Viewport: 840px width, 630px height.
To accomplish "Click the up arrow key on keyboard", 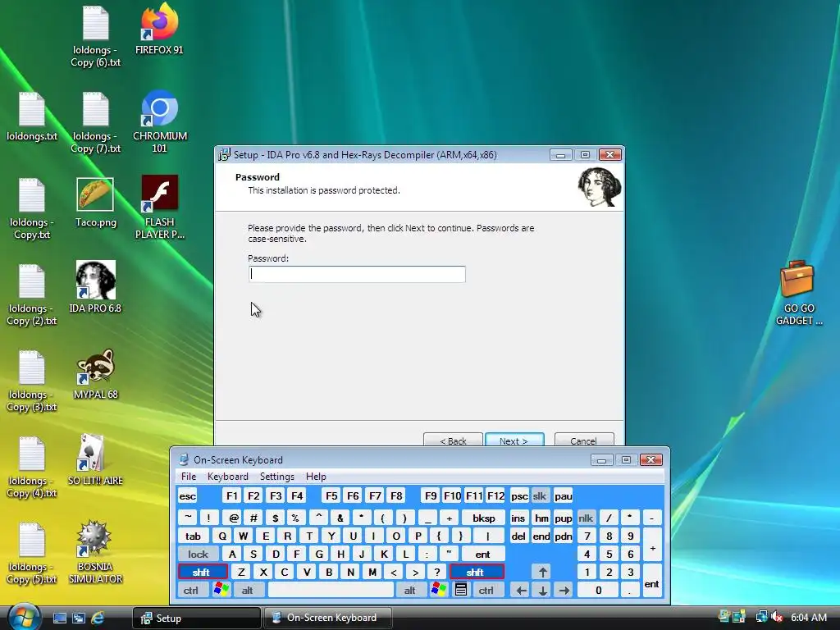I will tap(542, 572).
